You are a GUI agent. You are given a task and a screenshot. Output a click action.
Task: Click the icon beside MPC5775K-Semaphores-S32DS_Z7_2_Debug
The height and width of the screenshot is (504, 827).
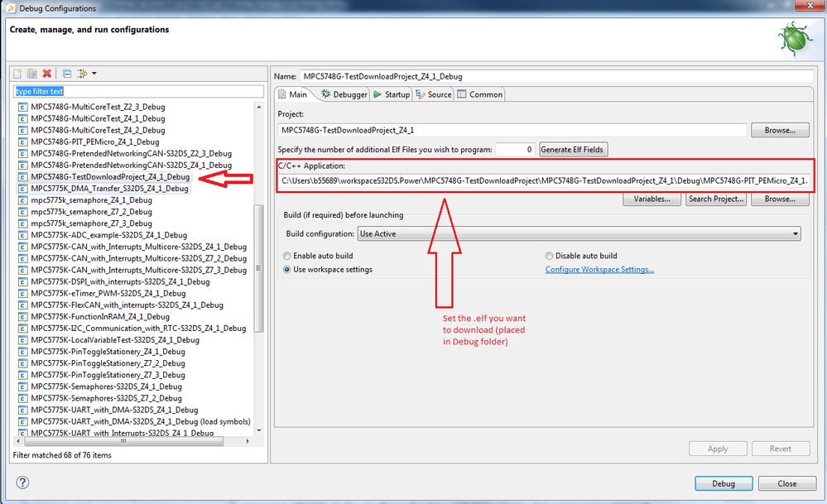click(x=22, y=399)
